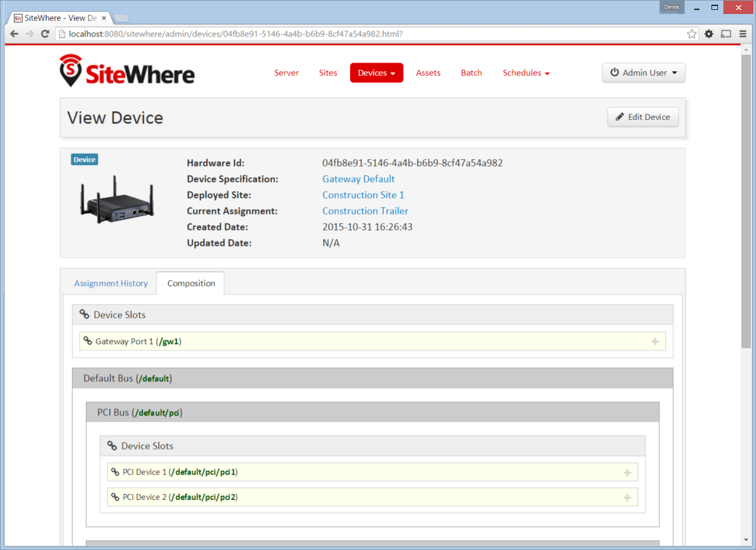Viewport: 756px width, 550px height.
Task: Click the gateway device thumbnail image
Action: pyautogui.click(x=117, y=199)
